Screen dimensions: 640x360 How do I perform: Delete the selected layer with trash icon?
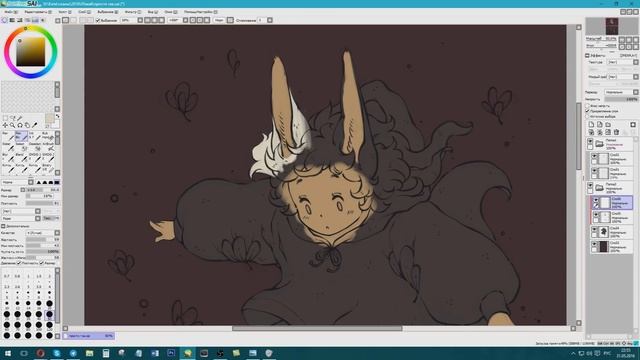[x=616, y=132]
